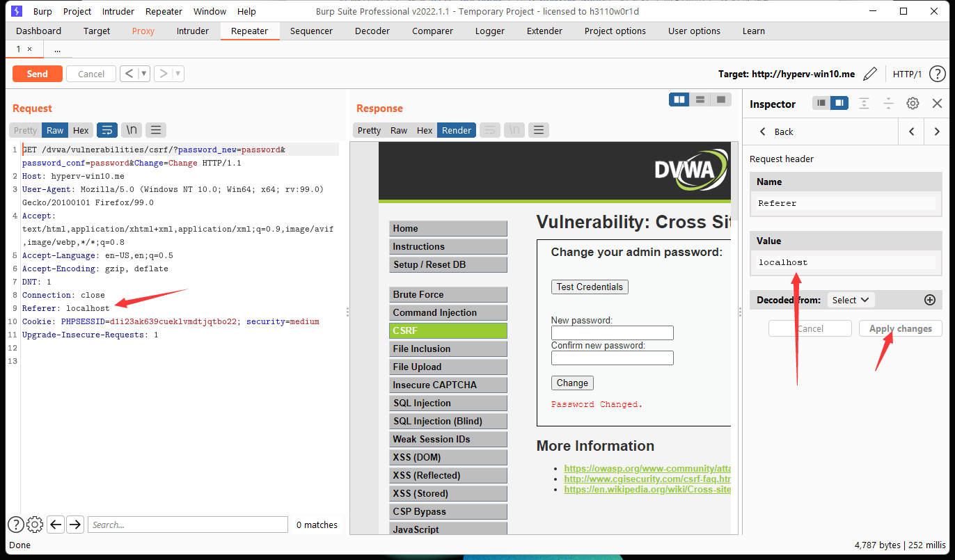Switch Request view to Hex
Viewport: 955px width, 560px height.
pos(81,130)
